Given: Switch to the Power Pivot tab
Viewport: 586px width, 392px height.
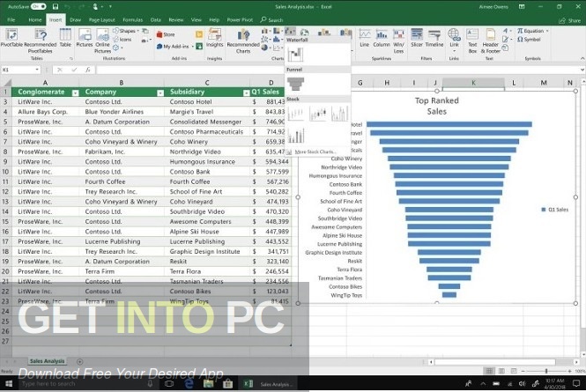Looking at the screenshot, I should (x=240, y=19).
